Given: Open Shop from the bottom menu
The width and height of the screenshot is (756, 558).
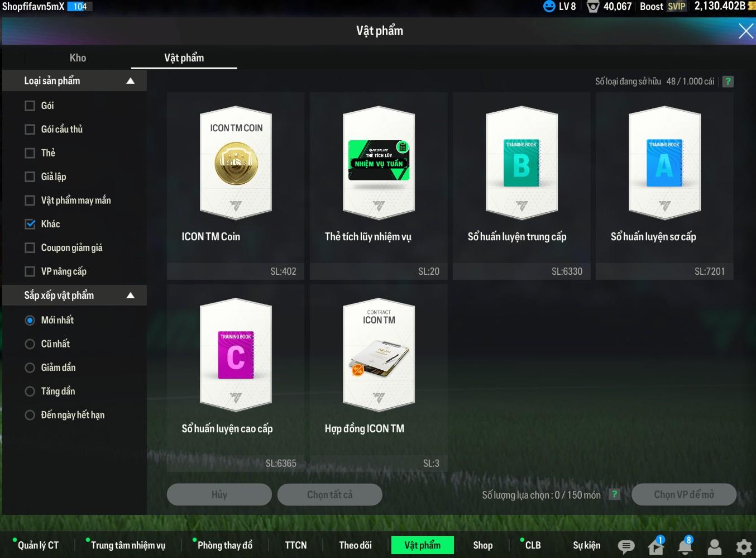Looking at the screenshot, I should pos(482,545).
